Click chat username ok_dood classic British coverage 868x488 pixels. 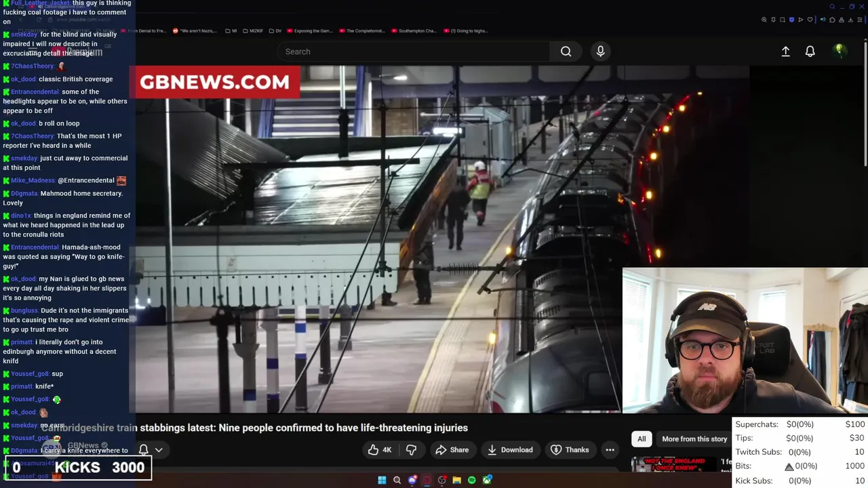pyautogui.click(x=23, y=79)
